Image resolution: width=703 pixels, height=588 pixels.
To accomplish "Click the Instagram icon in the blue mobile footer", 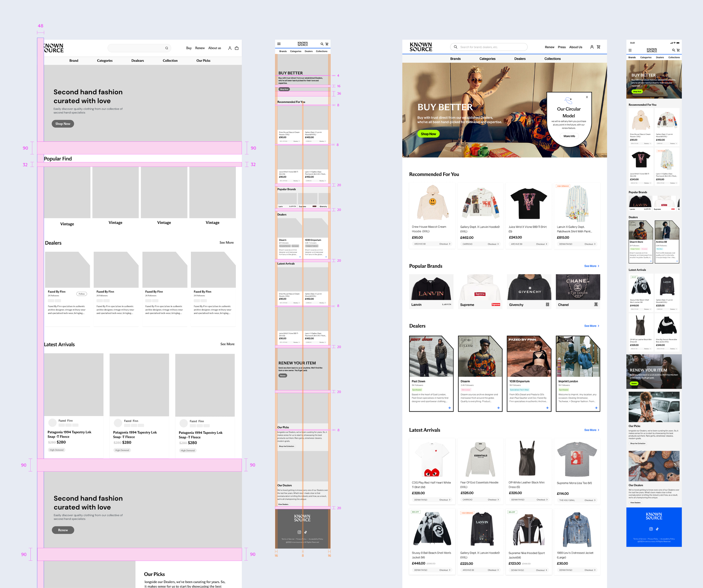I will (x=651, y=529).
